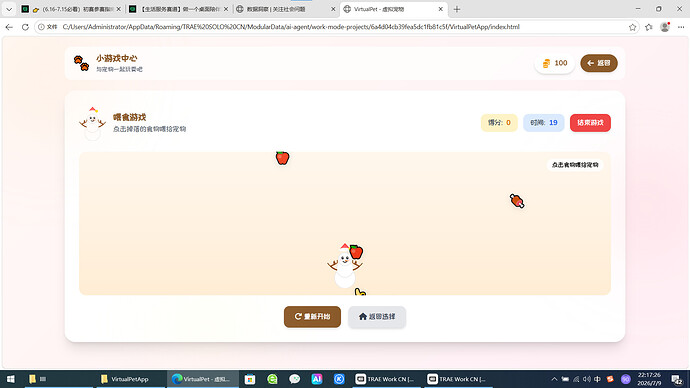This screenshot has width=690, height=388.
Task: Click the snowman pet in the play area
Action: (344, 267)
